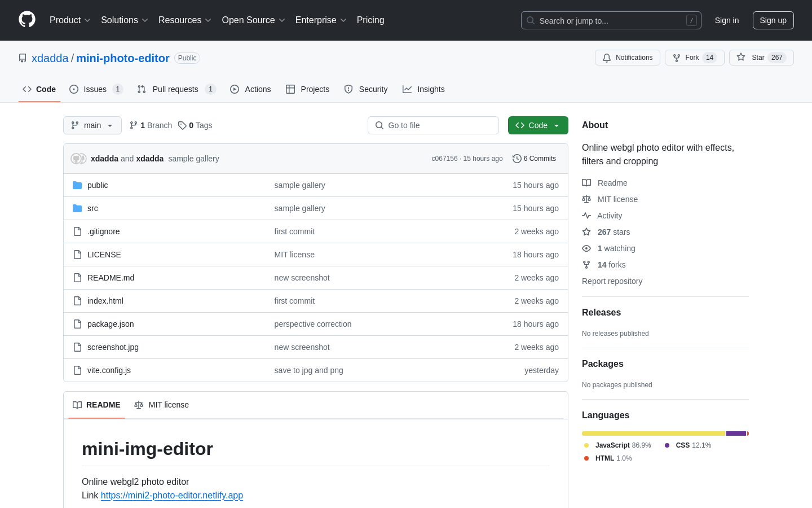Click the fork icon beside 14 forks
The height and width of the screenshot is (508, 812).
[586, 265]
